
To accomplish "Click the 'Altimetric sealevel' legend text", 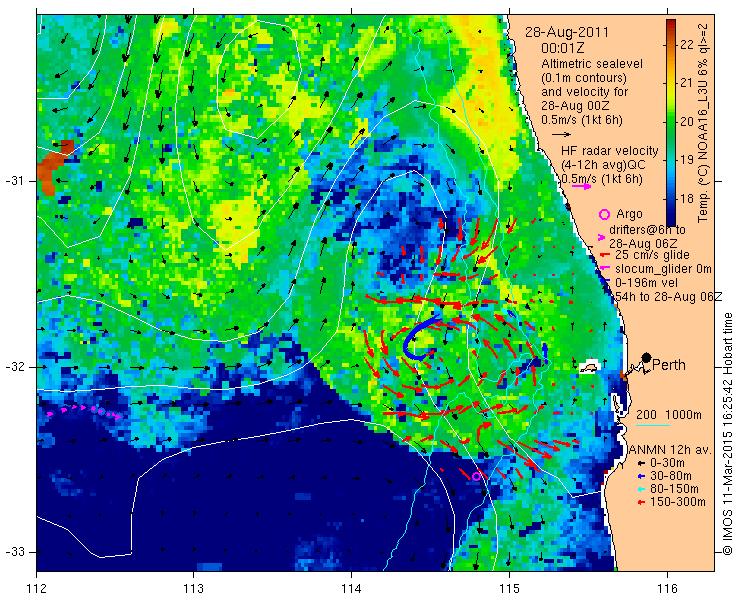I will tap(592, 64).
